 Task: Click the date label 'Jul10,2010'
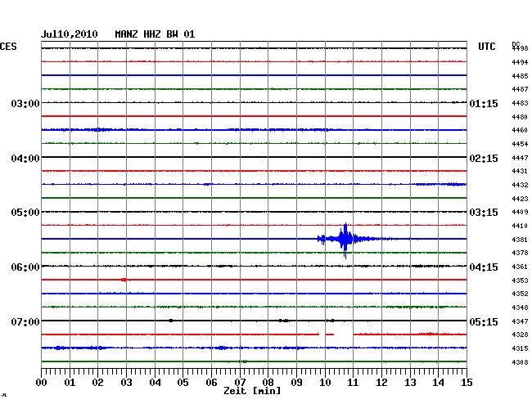coord(70,34)
